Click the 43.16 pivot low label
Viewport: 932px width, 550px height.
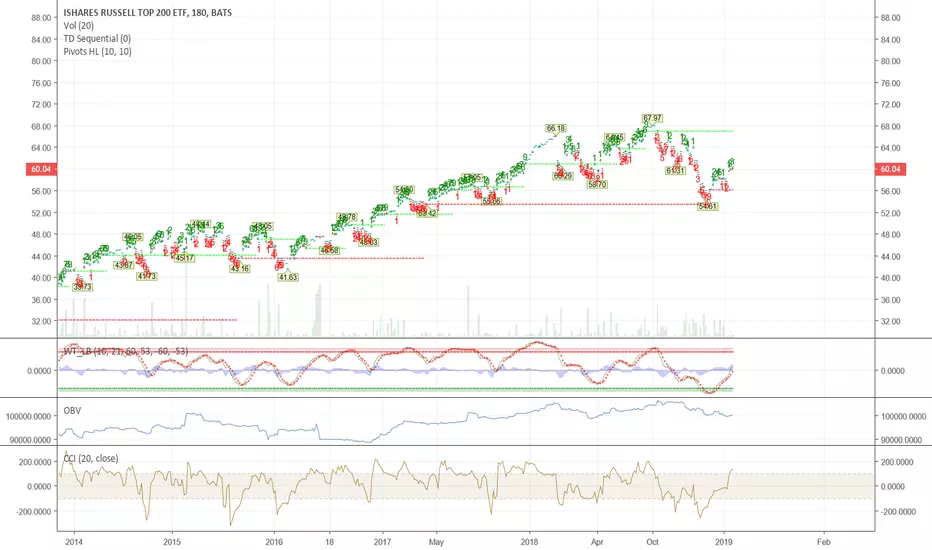pyautogui.click(x=240, y=269)
